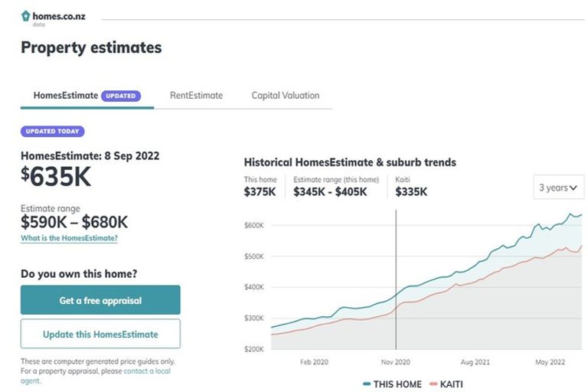Click the teal THIS HOME legend color swatch
Screen dimensions: 588x392
click(367, 384)
